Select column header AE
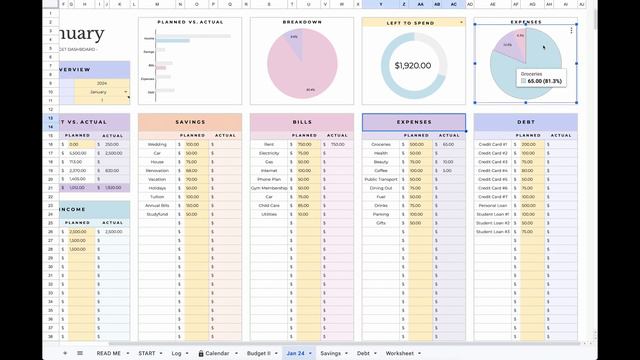The image size is (640, 360). pyautogui.click(x=493, y=4)
